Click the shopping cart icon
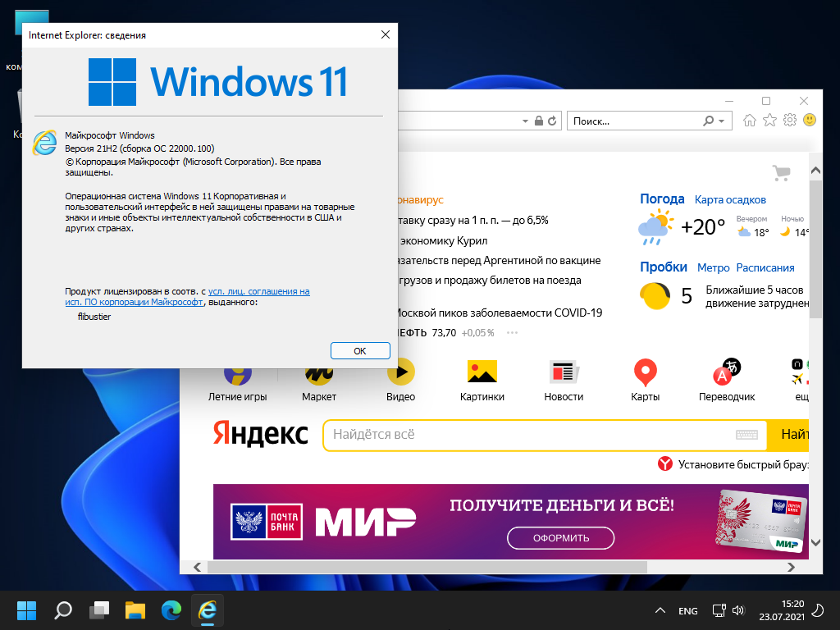Screen dimensions: 840x630 pos(781,173)
